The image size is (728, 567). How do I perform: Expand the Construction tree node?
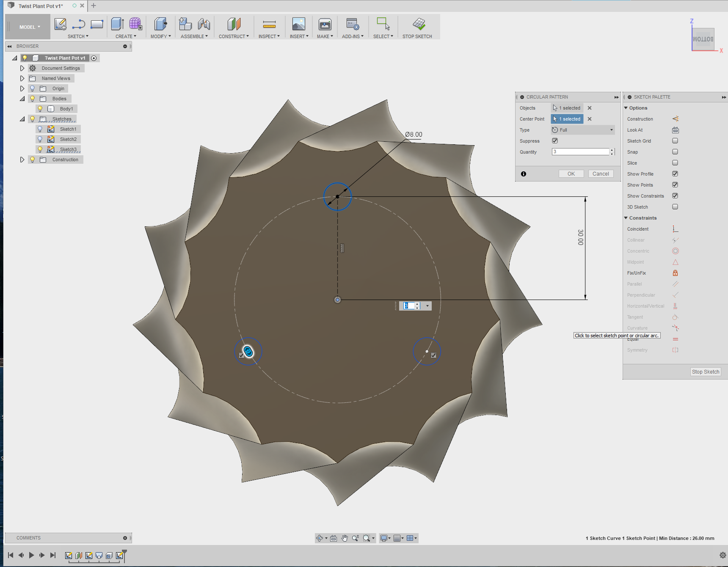coord(22,160)
